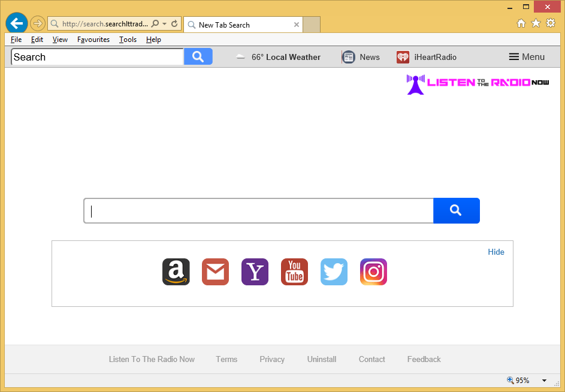This screenshot has height=392, width=565.
Task: Open the Favourites menu
Action: (93, 40)
